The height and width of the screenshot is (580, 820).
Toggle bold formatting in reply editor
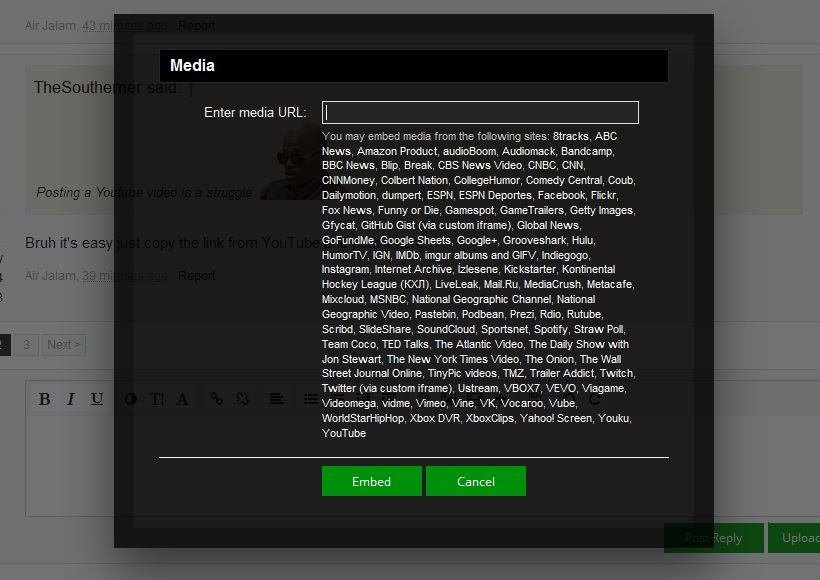(44, 399)
